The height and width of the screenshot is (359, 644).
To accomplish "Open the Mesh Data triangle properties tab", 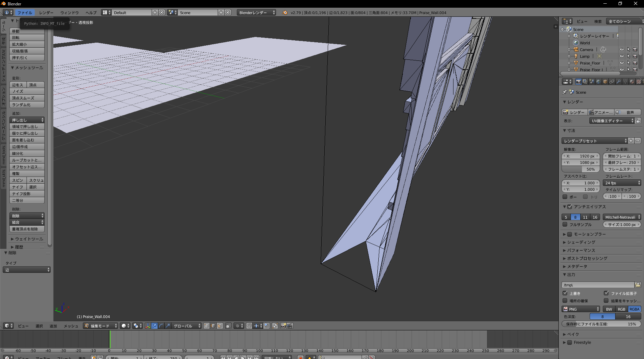I will pos(625,82).
